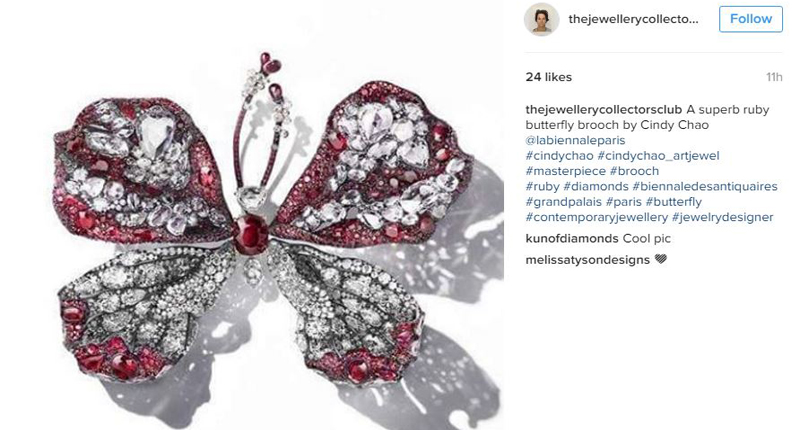
Task: View the 24 likes list
Action: (x=548, y=77)
